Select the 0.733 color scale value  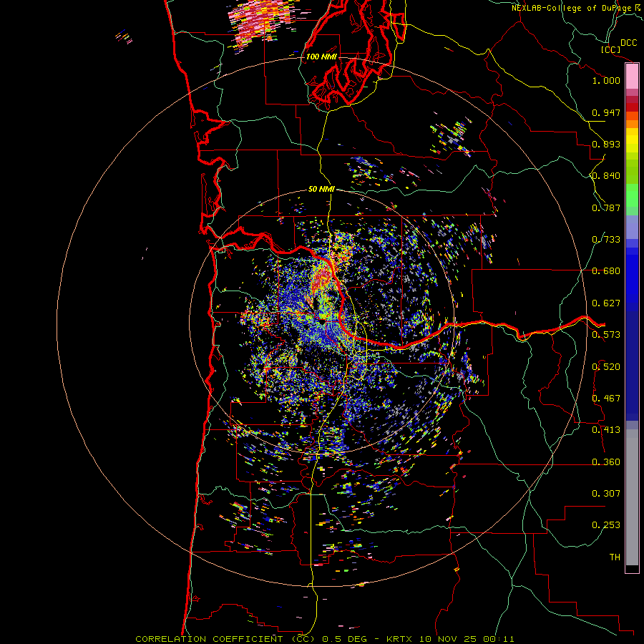(x=606, y=240)
